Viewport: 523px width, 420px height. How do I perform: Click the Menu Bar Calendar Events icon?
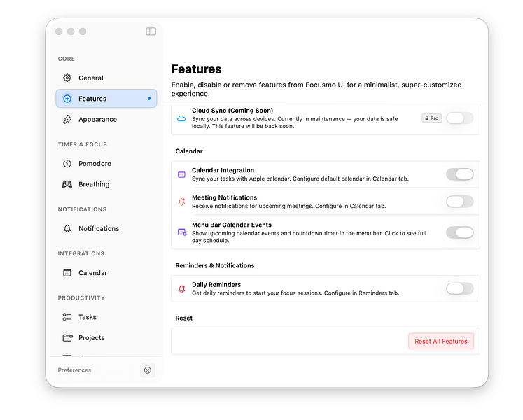[x=182, y=232]
